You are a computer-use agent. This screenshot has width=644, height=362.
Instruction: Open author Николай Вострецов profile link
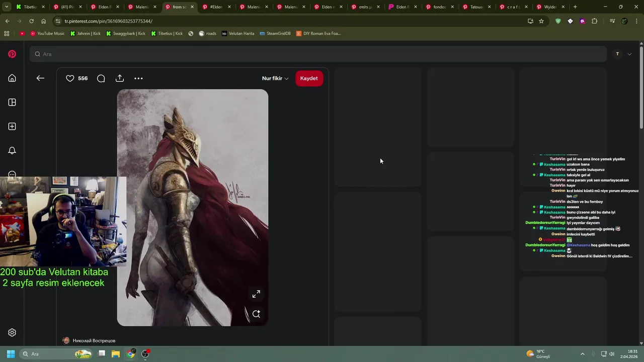[x=94, y=341]
